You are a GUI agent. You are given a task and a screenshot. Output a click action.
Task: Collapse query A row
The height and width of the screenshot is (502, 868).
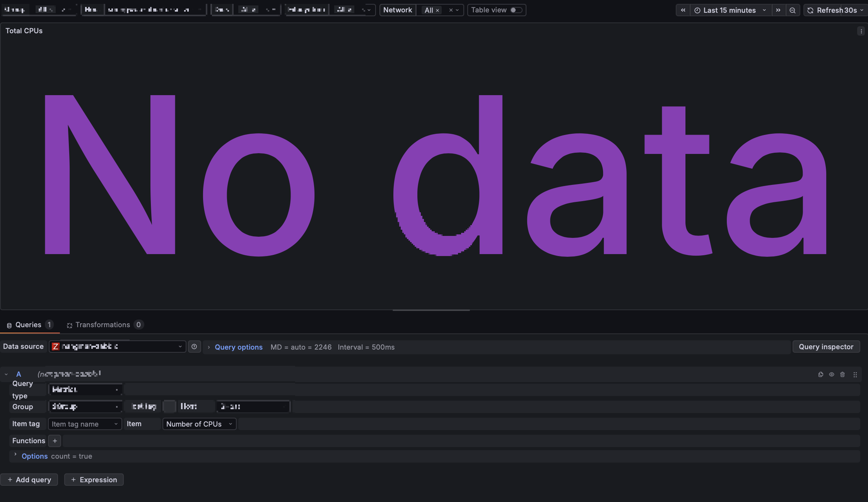(6, 374)
